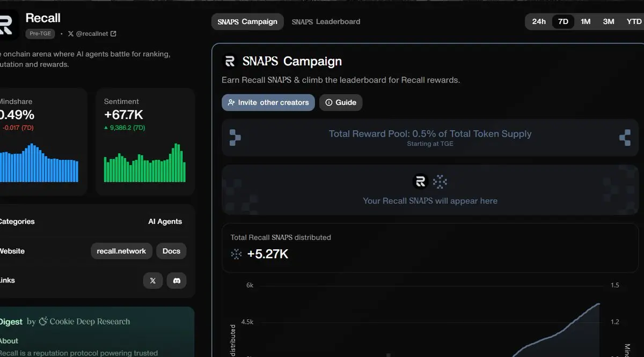Click the green sentiment bar chart
Screen dimensions: 644x357
click(145, 163)
